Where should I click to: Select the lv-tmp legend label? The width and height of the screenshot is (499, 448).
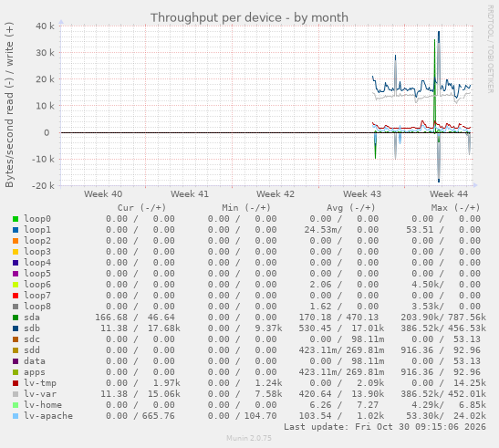40,383
